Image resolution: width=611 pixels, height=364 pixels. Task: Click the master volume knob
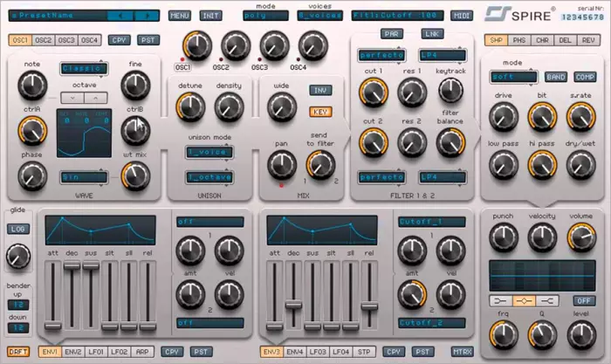pyautogui.click(x=579, y=235)
